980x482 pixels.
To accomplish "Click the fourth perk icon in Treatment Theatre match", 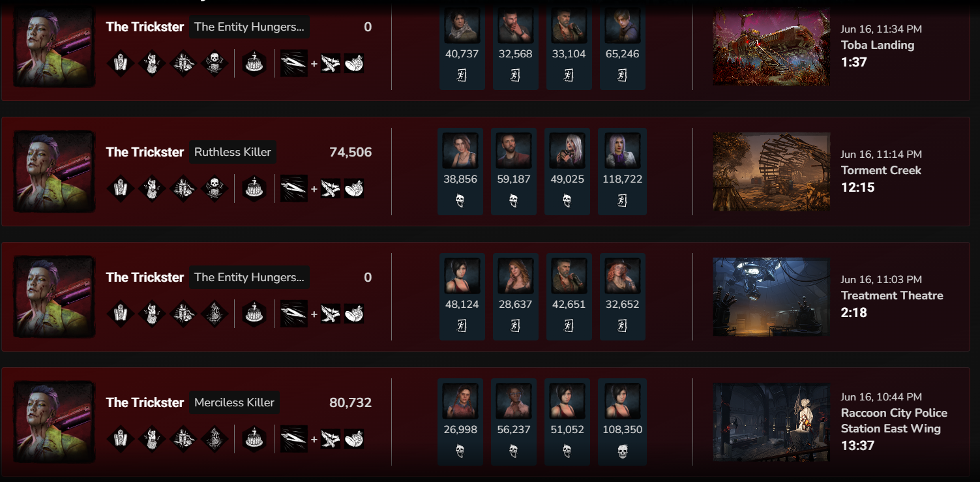I will tap(215, 314).
